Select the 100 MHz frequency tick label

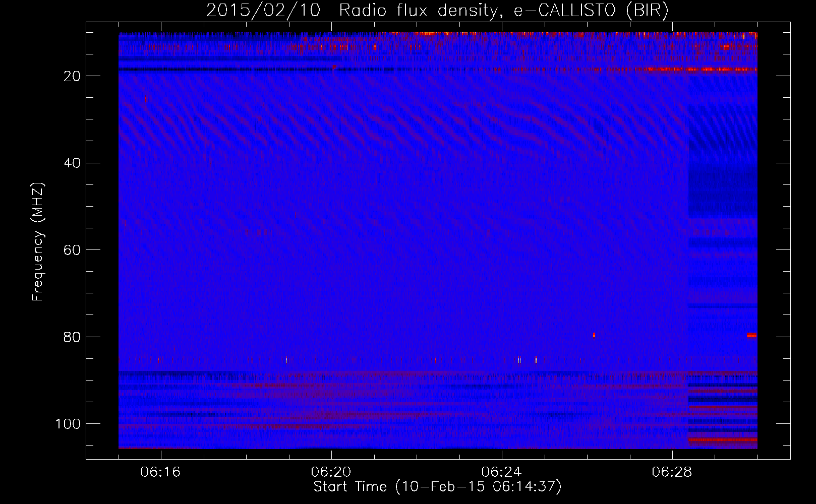69,424
